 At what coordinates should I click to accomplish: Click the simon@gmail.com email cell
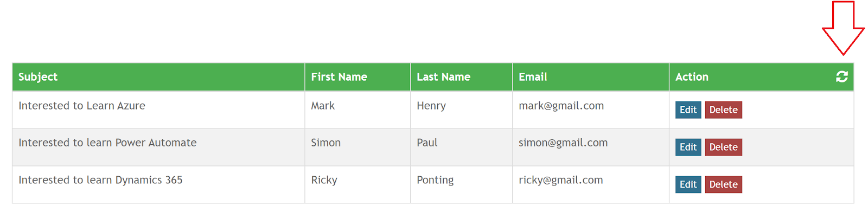[563, 143]
